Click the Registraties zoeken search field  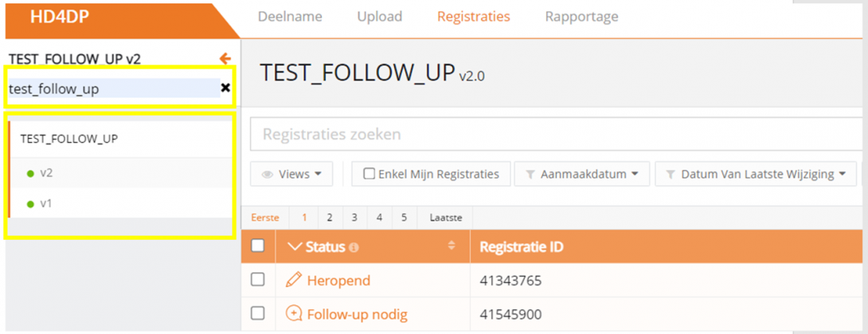coord(557,135)
